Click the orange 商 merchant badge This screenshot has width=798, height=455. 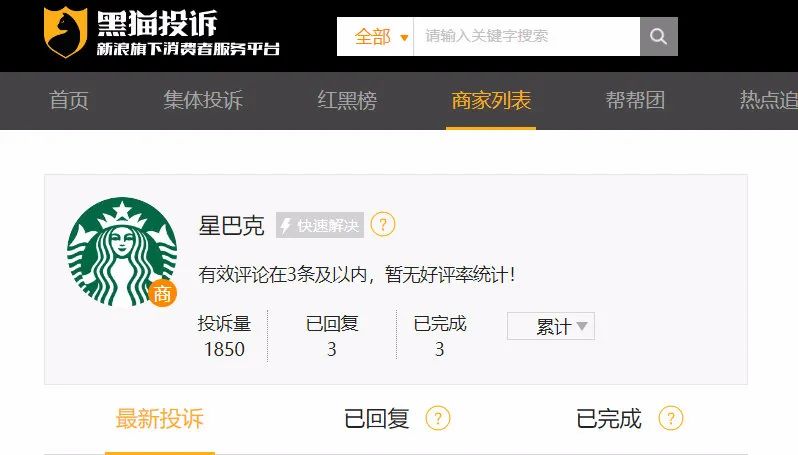point(162,294)
